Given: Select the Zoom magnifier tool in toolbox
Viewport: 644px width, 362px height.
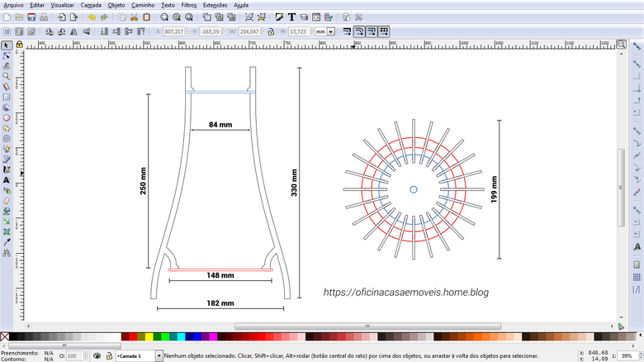Looking at the screenshot, I should click(7, 76).
